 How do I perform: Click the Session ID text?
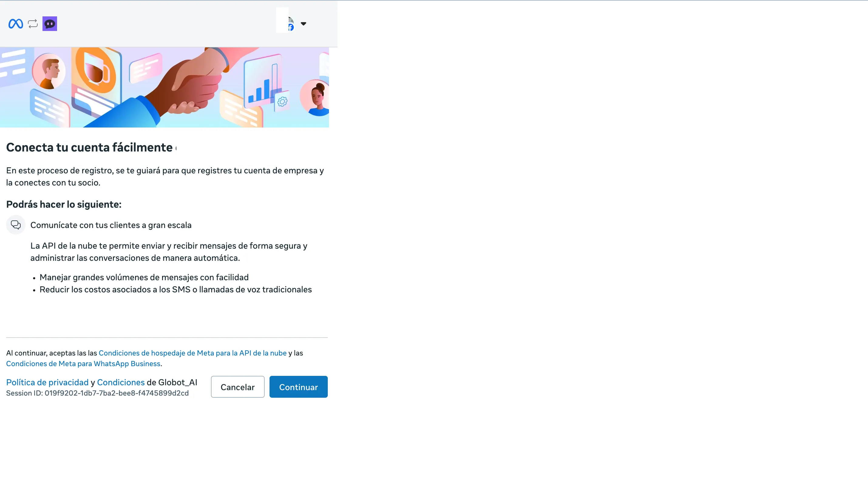(97, 393)
